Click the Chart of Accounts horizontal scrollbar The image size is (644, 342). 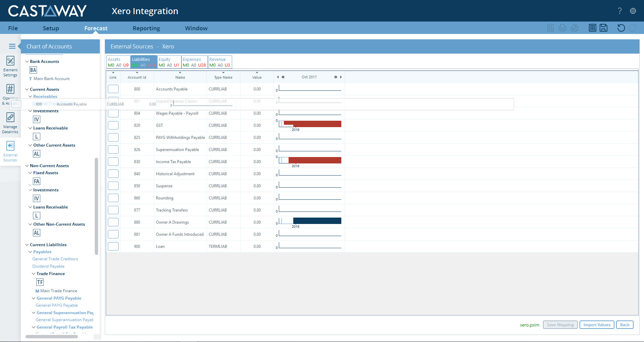coord(52,337)
